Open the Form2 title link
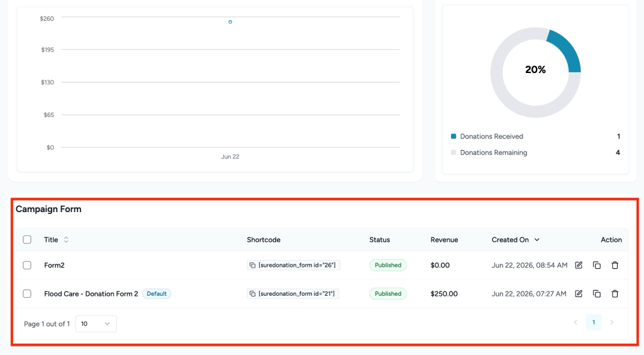The height and width of the screenshot is (355, 644). pos(54,265)
